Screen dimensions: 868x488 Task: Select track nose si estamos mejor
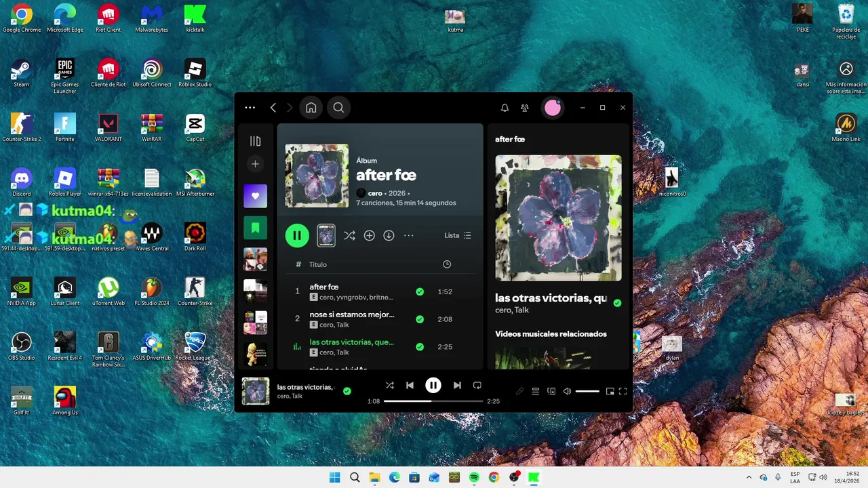[380, 319]
